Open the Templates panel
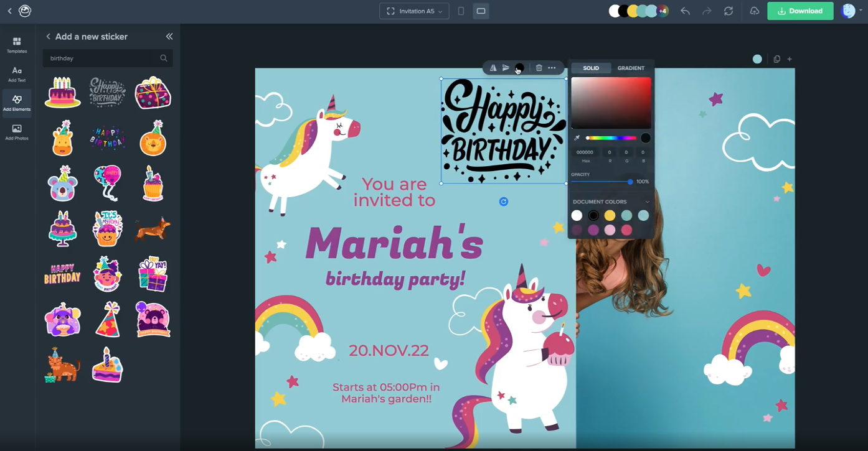868x451 pixels. coord(17,44)
